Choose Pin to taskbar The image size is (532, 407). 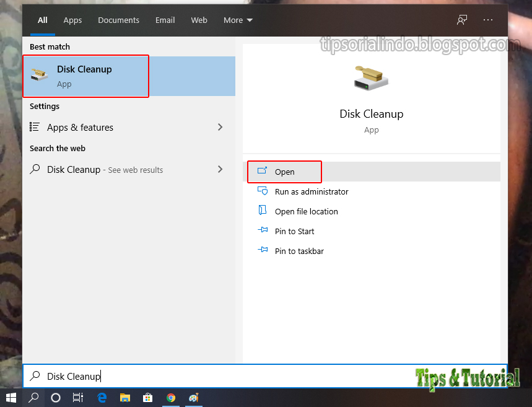[x=371, y=251]
